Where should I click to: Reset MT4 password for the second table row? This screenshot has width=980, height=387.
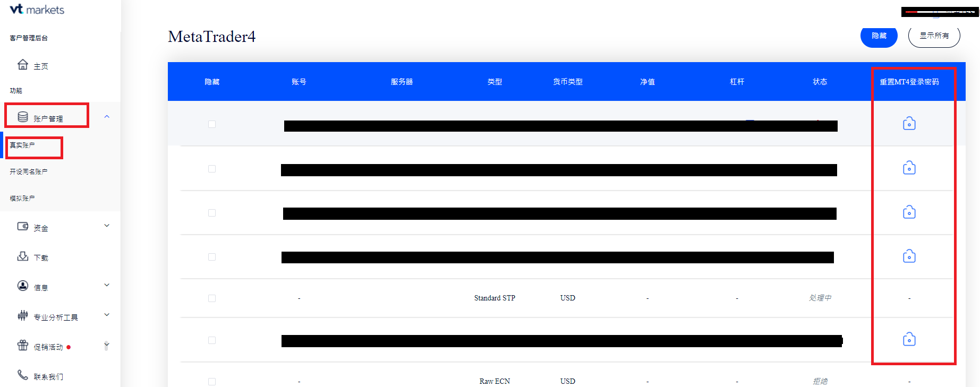pos(909,168)
